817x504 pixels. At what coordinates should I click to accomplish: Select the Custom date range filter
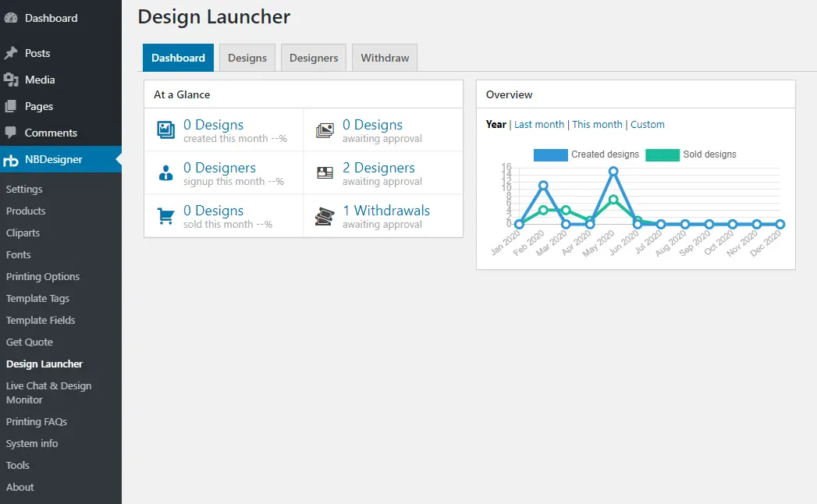[x=647, y=125]
